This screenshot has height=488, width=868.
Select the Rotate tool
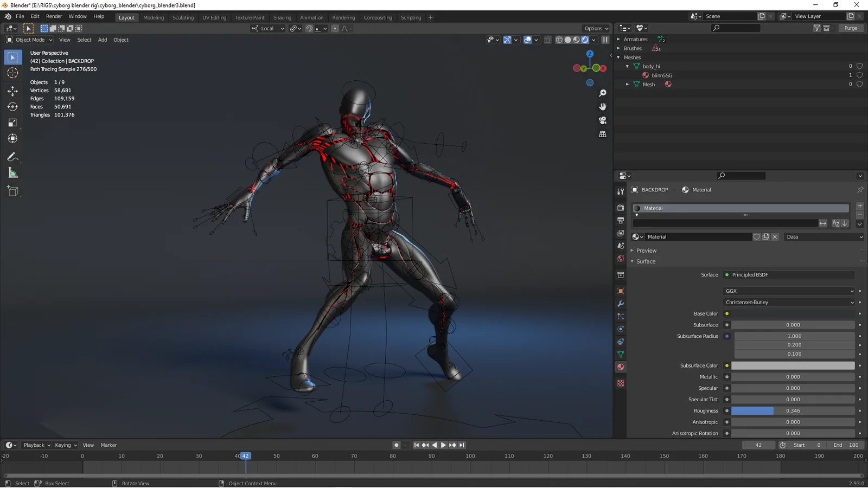coord(12,107)
